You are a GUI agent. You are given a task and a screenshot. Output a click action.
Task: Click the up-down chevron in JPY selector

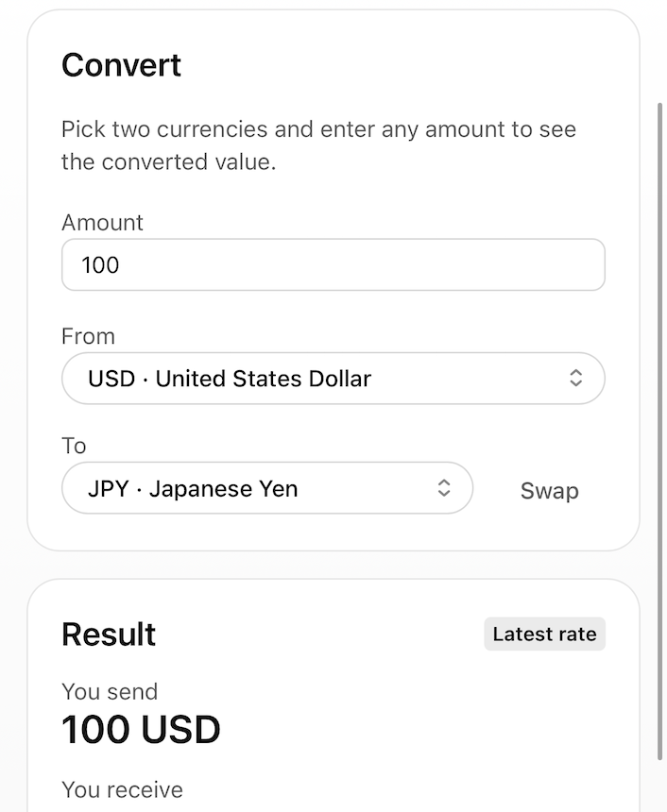[x=443, y=488]
